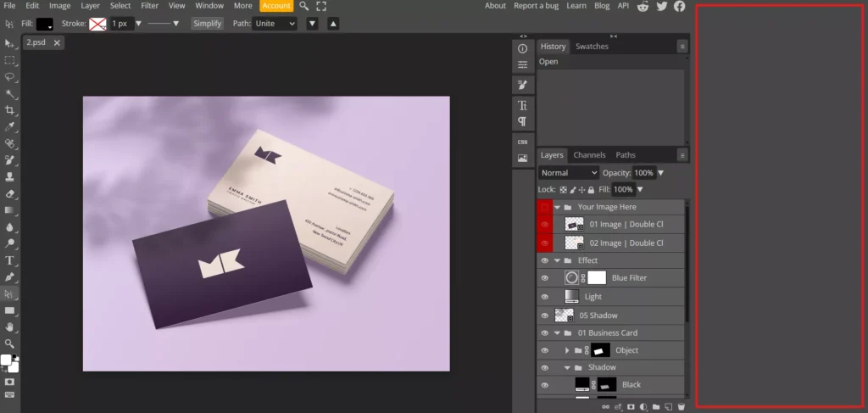Open the Facebook link icon
The image size is (868, 413).
pos(680,6)
